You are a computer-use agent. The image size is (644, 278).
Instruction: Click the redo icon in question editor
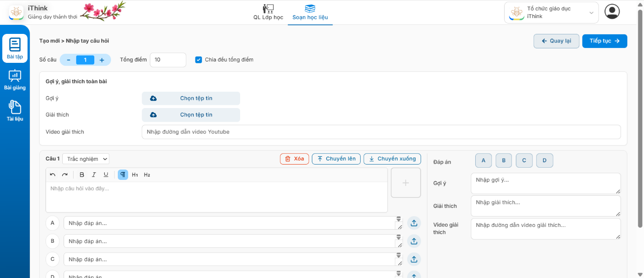coord(65,175)
